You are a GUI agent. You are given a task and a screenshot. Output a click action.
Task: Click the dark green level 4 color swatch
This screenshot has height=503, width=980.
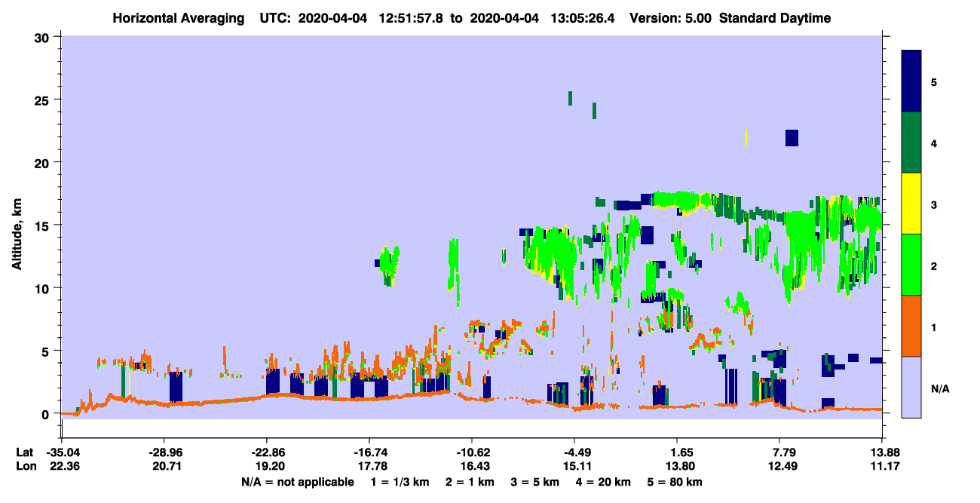tap(911, 143)
